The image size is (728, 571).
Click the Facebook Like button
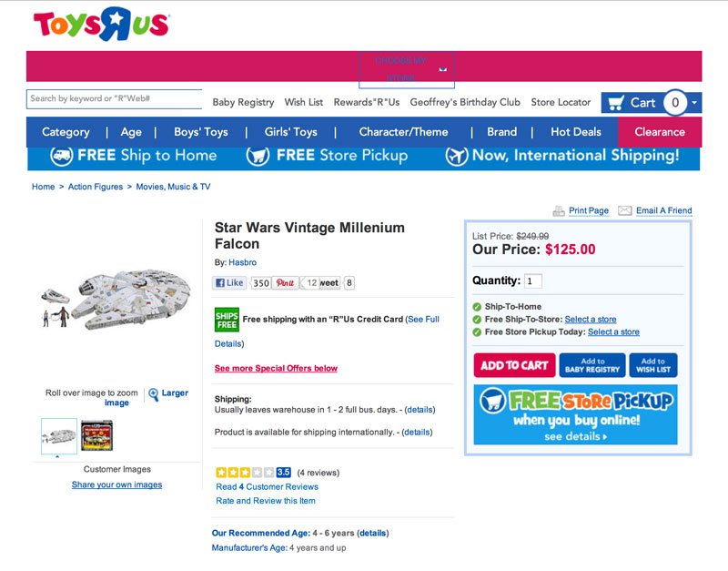[x=229, y=283]
